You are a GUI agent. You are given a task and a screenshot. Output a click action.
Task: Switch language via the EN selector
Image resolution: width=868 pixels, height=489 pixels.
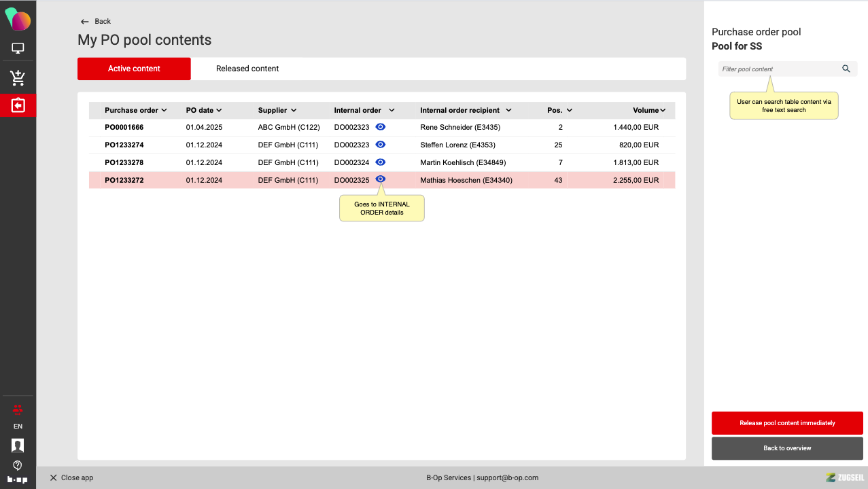pyautogui.click(x=18, y=427)
